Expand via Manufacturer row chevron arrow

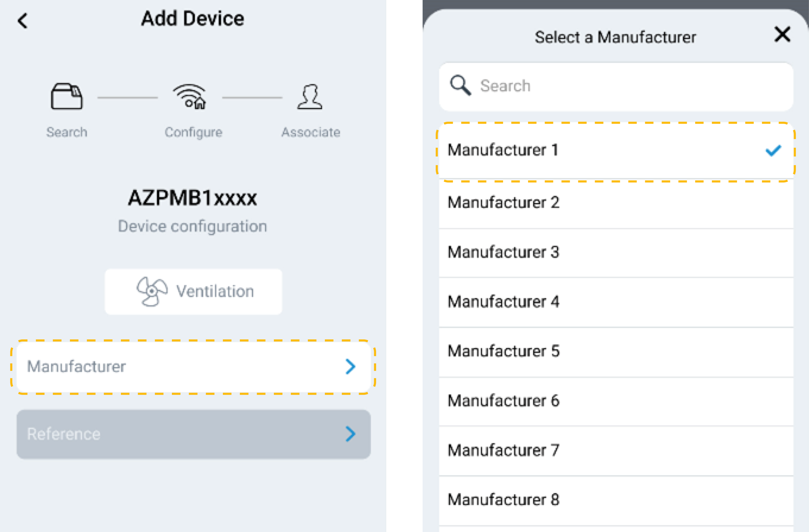click(x=350, y=367)
